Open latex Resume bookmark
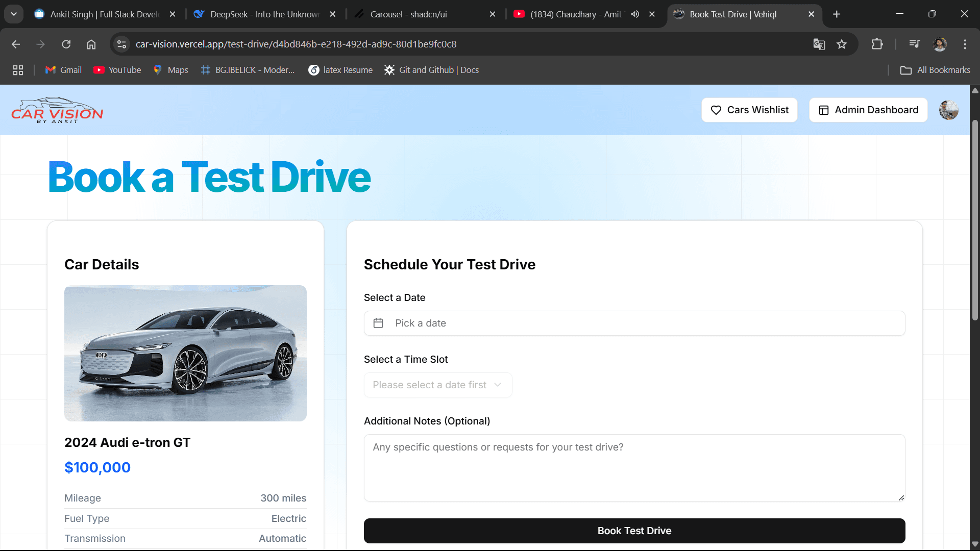Image resolution: width=980 pixels, height=551 pixels. [x=341, y=70]
